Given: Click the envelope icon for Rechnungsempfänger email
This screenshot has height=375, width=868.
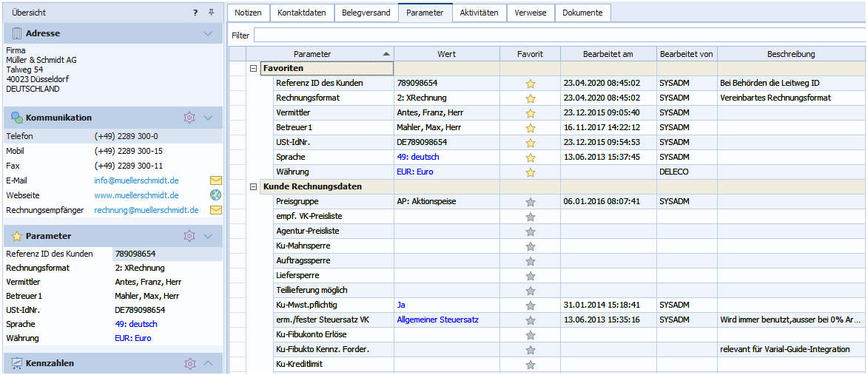Looking at the screenshot, I should 216,210.
